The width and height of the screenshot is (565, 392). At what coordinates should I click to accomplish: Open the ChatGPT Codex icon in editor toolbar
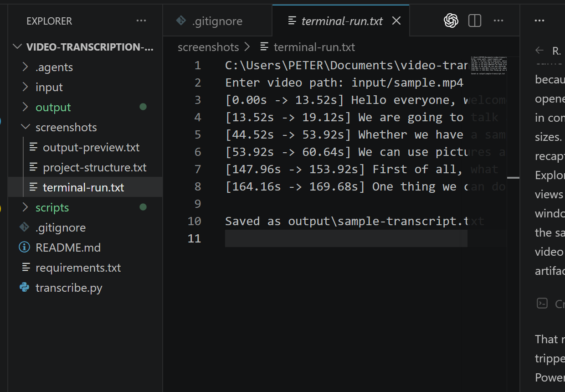point(451,21)
